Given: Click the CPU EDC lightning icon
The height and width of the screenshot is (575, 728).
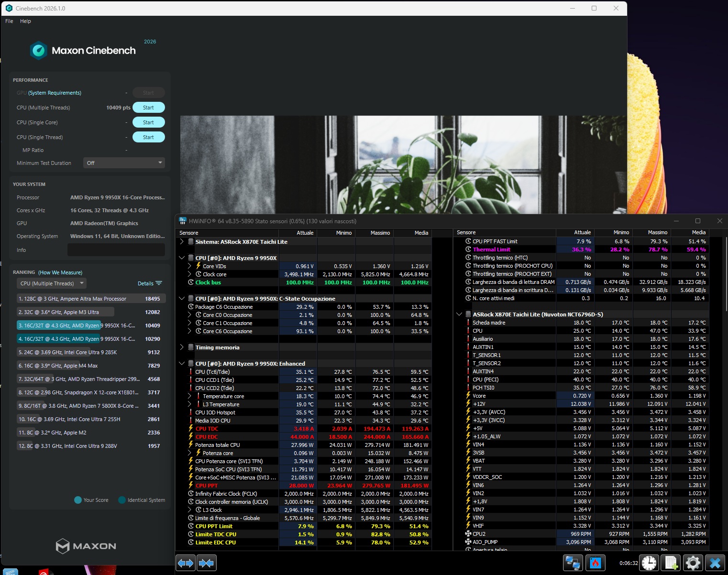Looking at the screenshot, I should point(191,437).
